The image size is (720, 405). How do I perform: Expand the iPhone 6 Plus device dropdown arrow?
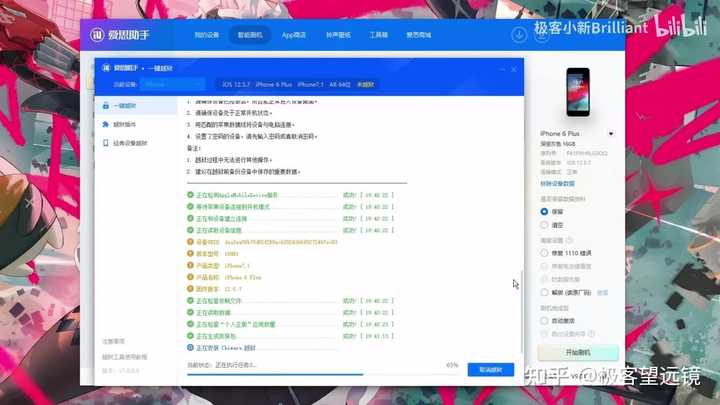611,134
